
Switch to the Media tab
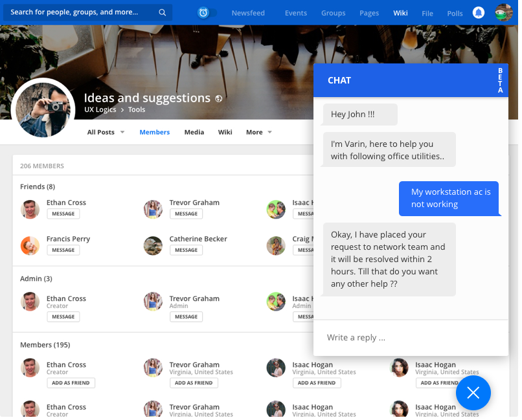[x=194, y=133]
